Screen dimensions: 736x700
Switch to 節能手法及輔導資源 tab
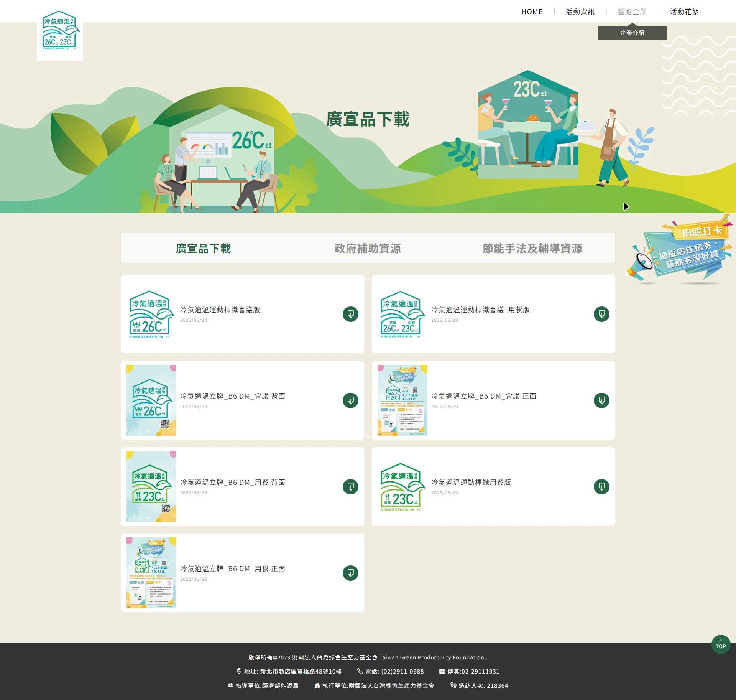[532, 248]
